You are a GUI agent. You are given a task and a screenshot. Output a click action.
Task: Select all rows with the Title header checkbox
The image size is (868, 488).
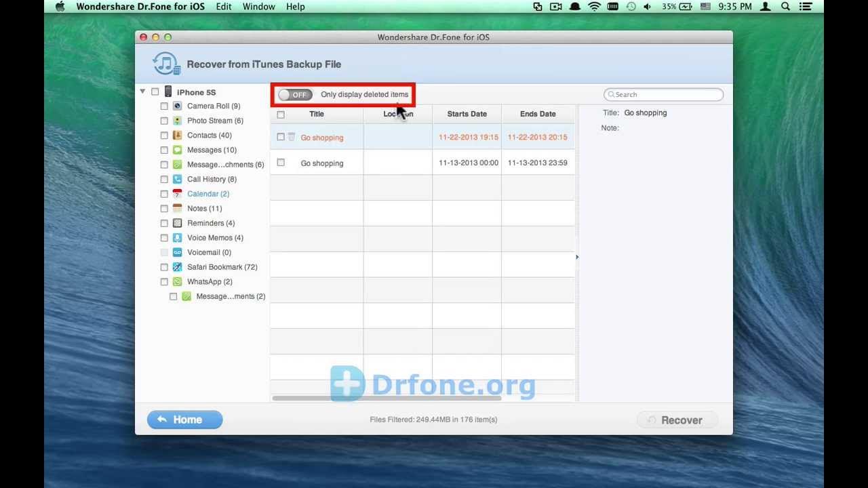(281, 115)
